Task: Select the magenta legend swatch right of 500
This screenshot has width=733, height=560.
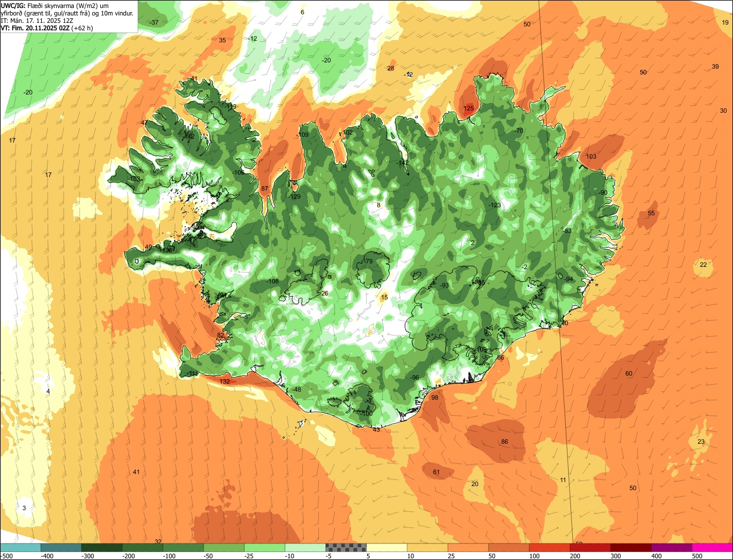Action: pyautogui.click(x=712, y=547)
